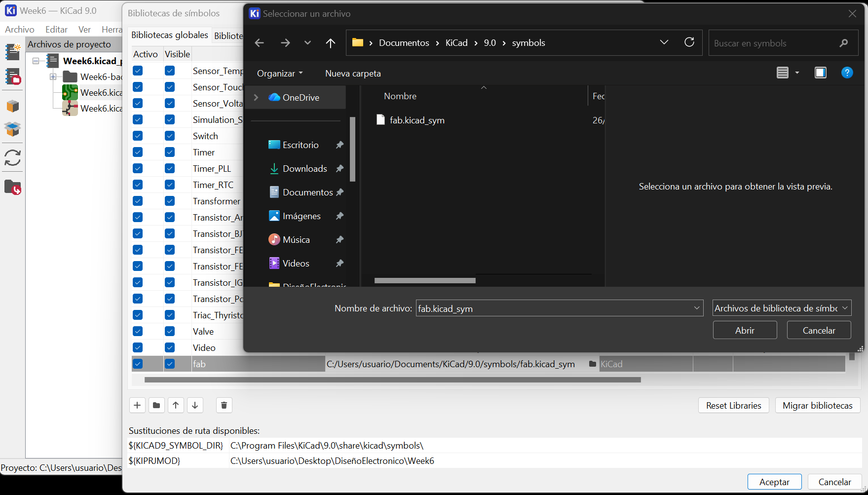The width and height of the screenshot is (868, 495).
Task: Toggle Activo checkbox for Timer_PLL library
Action: click(138, 168)
